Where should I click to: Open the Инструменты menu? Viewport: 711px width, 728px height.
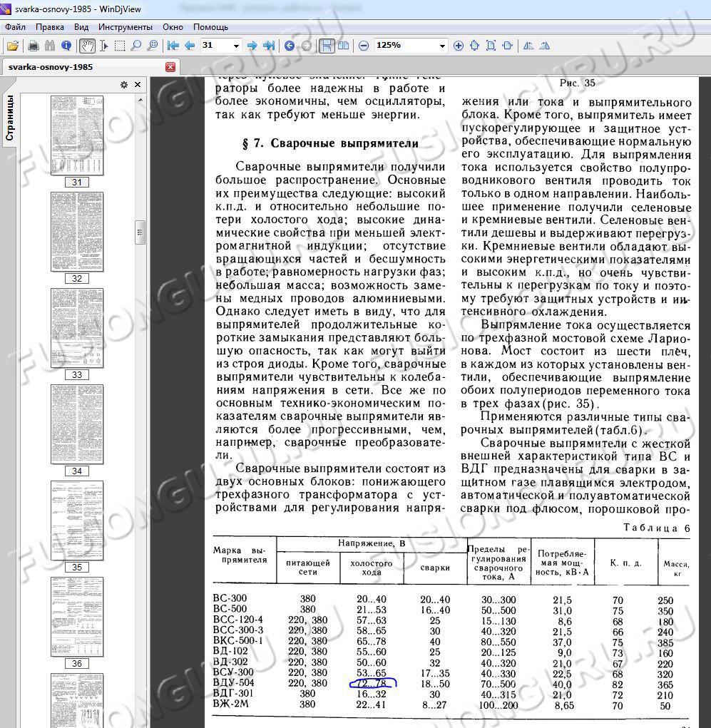126,27
